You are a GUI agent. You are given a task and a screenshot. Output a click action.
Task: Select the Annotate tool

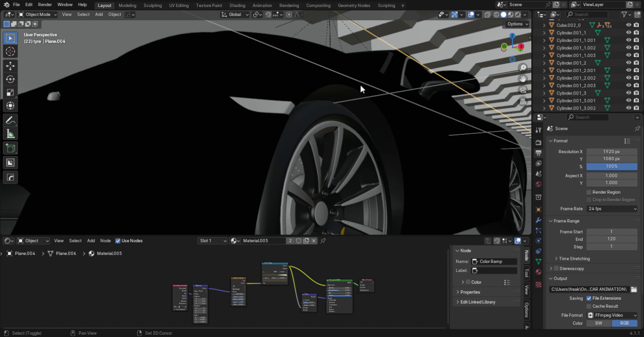click(10, 121)
